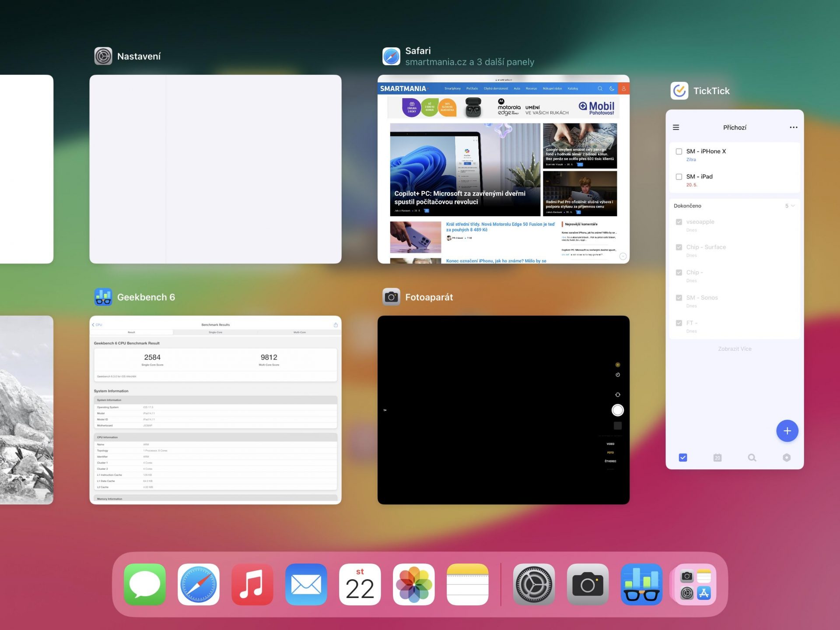Open TickTick search tab icon
840x630 pixels.
[x=752, y=458]
